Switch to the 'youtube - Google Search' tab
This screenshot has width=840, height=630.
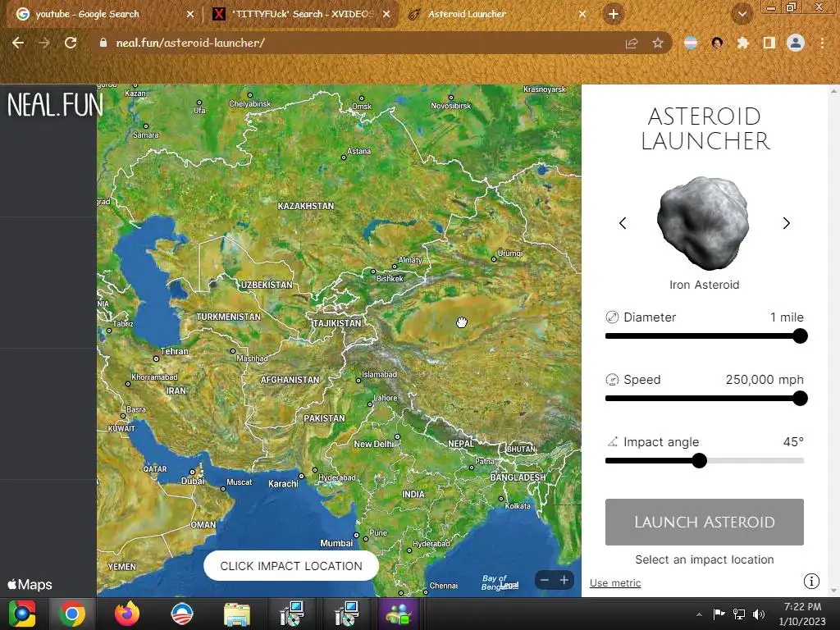[x=87, y=14]
